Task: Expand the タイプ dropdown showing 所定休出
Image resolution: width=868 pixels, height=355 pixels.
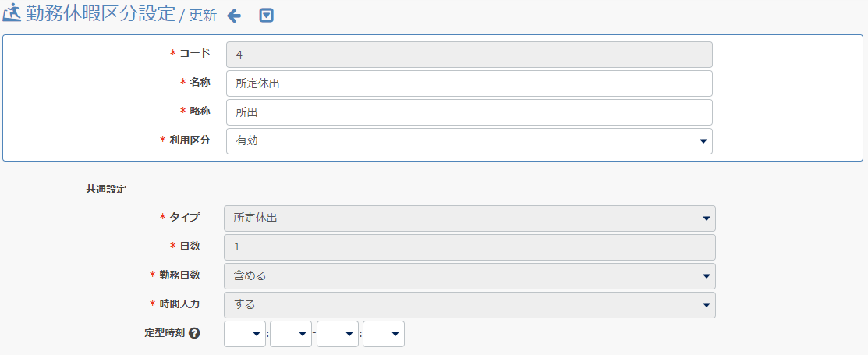Action: 469,218
